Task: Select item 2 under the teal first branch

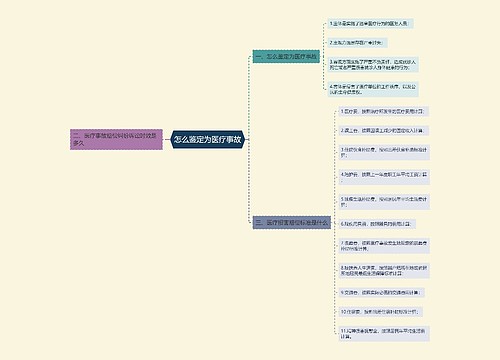Action: [357, 43]
